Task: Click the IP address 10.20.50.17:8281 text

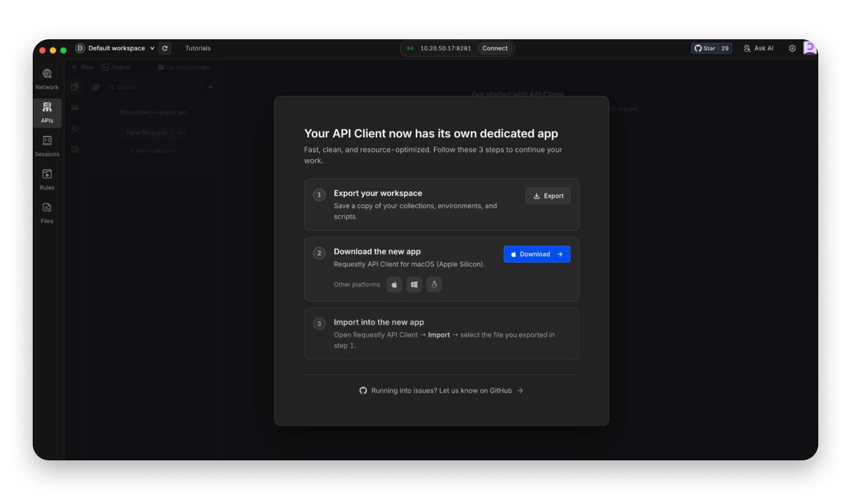Action: coord(445,48)
